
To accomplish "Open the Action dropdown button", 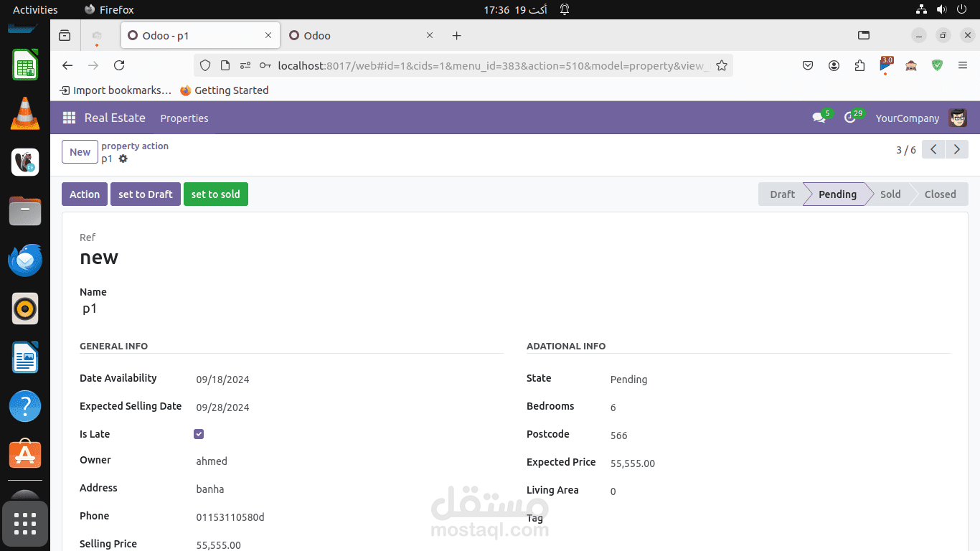I will 85,194.
